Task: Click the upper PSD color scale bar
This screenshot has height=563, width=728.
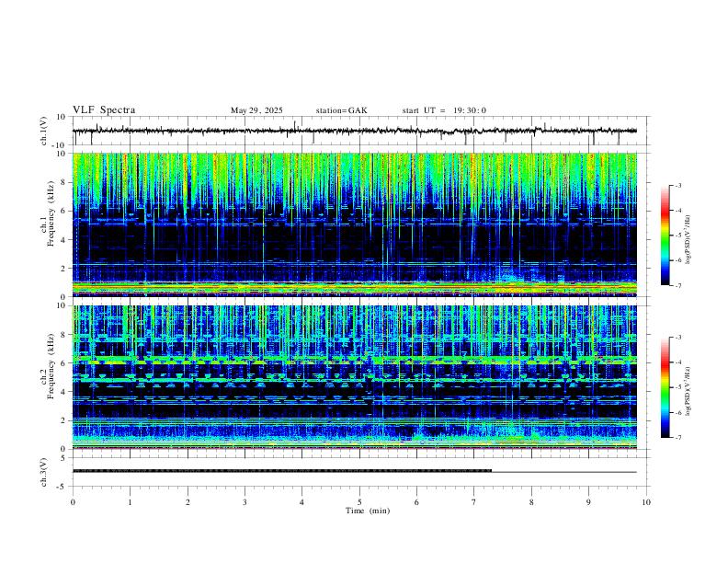Action: 665,236
